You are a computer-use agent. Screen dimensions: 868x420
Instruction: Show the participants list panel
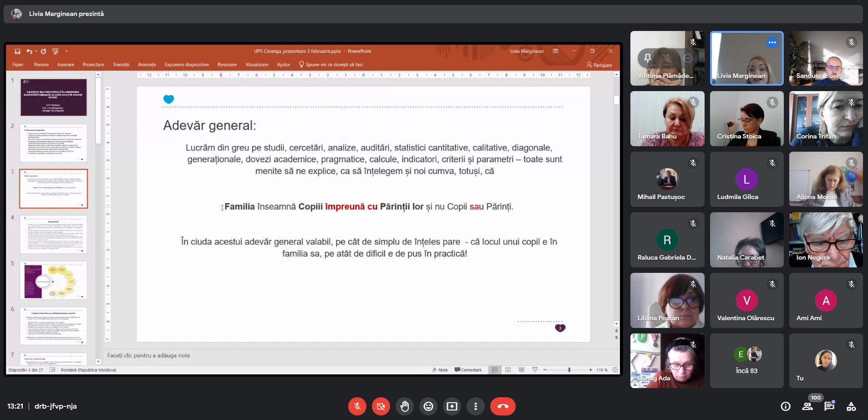click(807, 406)
